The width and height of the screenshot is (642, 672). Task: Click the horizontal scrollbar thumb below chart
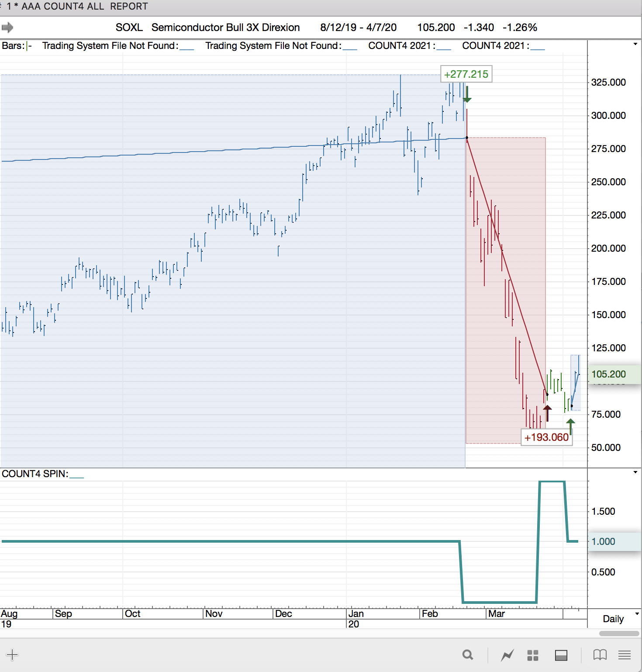click(619, 634)
